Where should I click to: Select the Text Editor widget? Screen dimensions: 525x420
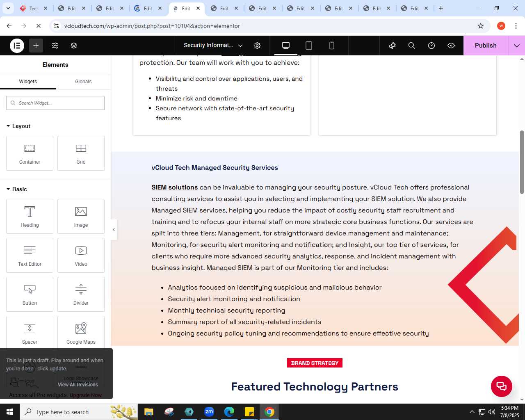click(30, 256)
